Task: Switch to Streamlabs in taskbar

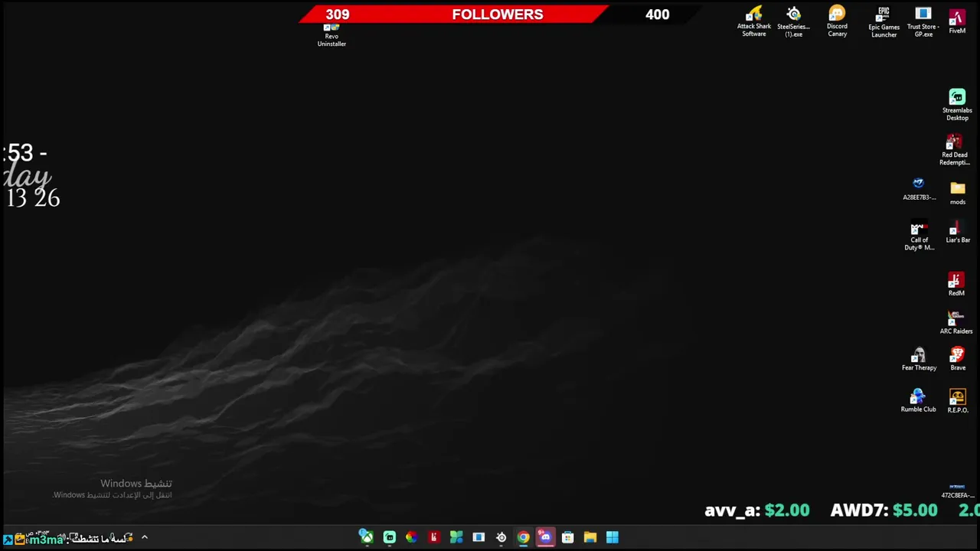Action: click(x=389, y=537)
